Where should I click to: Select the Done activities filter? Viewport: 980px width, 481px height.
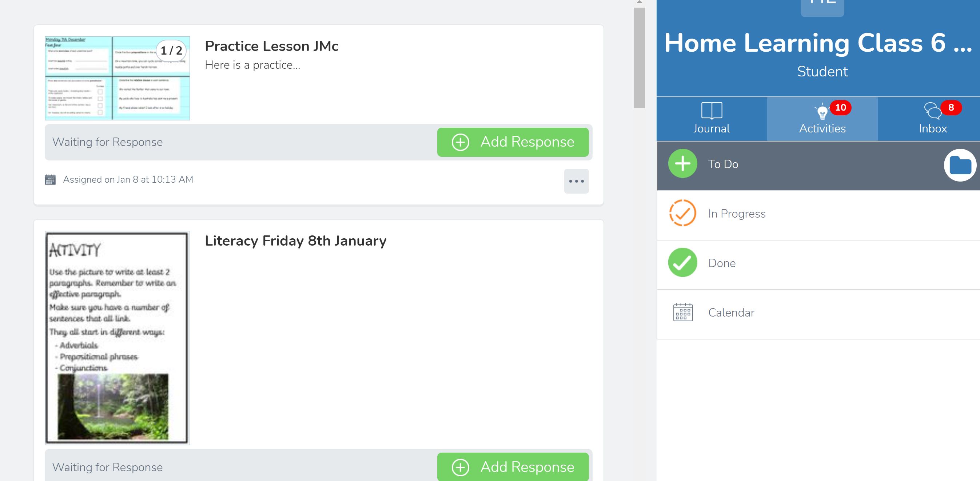tap(722, 263)
